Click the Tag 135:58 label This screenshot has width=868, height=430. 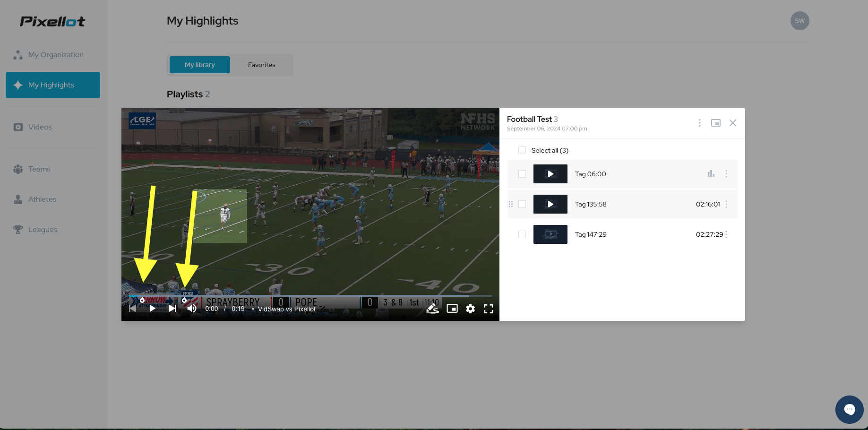[x=591, y=204]
